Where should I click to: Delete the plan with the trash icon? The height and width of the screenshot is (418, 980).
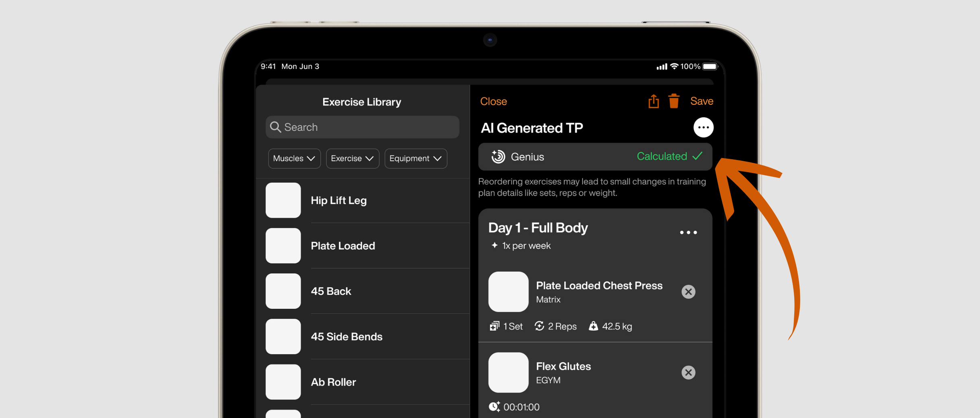coord(674,101)
